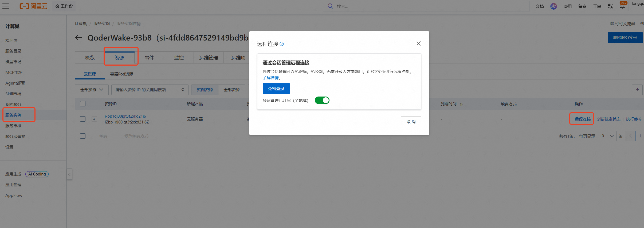Image resolution: width=644 pixels, height=228 pixels.
Task: Switch to the 事件 tab
Action: coord(149,58)
